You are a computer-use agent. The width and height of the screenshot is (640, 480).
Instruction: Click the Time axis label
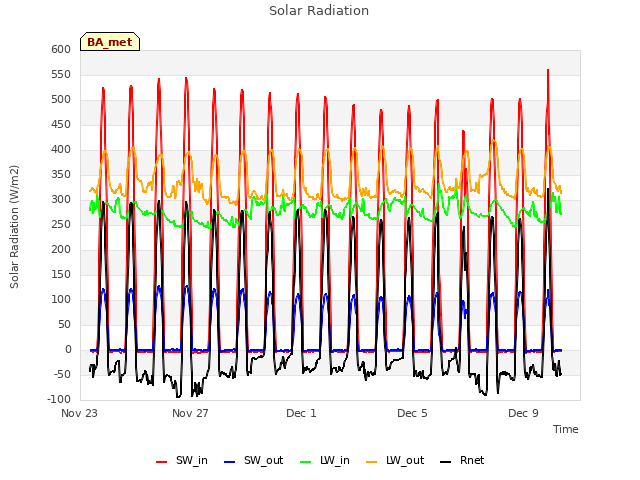[x=565, y=429]
